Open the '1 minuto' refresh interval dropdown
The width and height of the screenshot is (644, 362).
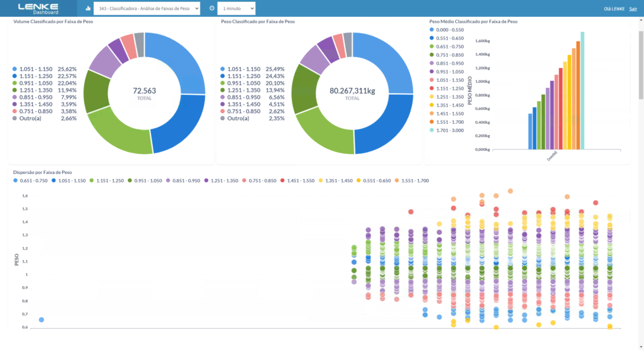coord(236,8)
